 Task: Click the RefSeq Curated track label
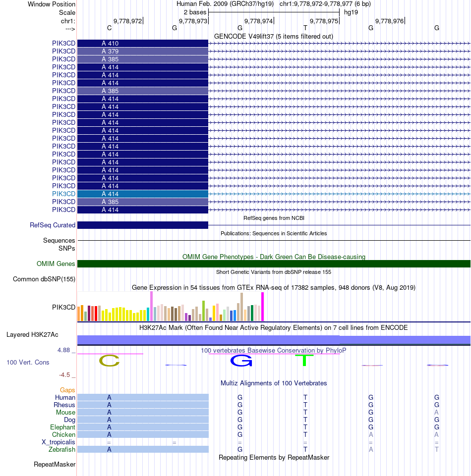click(x=53, y=225)
